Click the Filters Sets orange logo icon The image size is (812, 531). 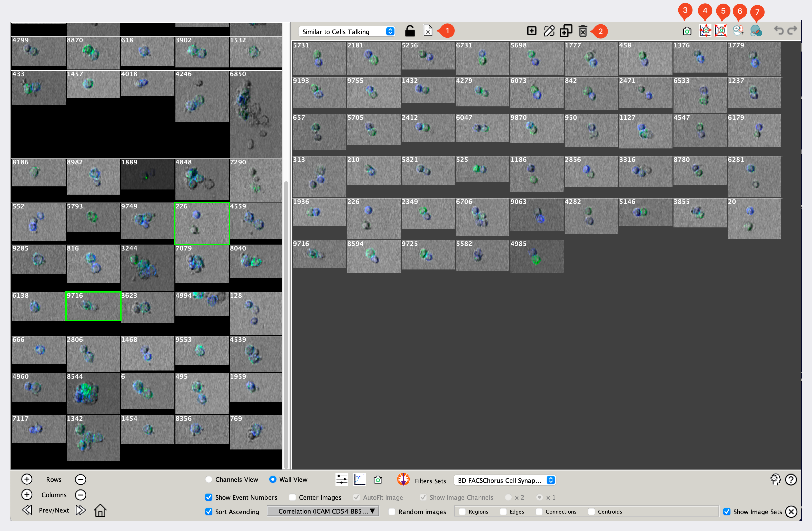click(x=403, y=479)
